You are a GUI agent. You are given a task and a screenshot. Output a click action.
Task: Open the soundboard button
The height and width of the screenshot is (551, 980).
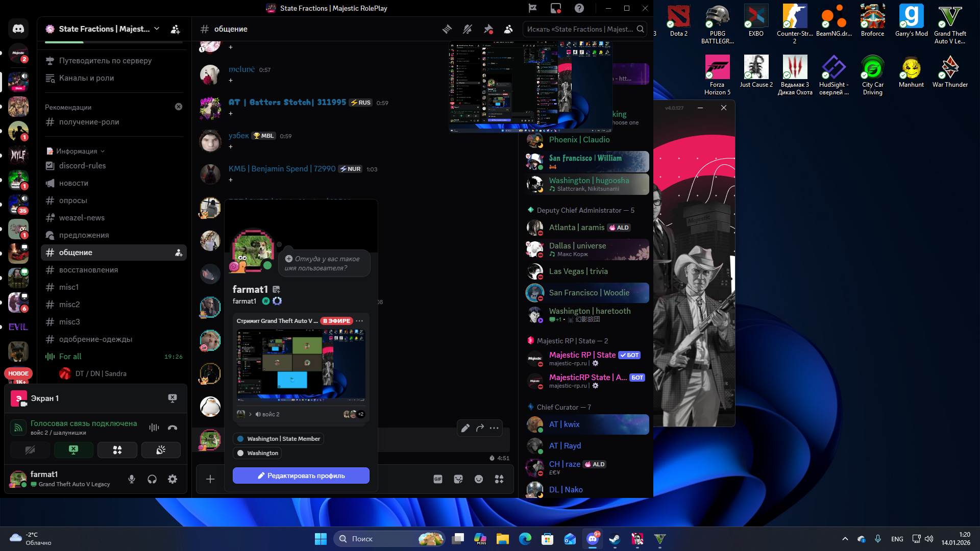click(x=161, y=450)
